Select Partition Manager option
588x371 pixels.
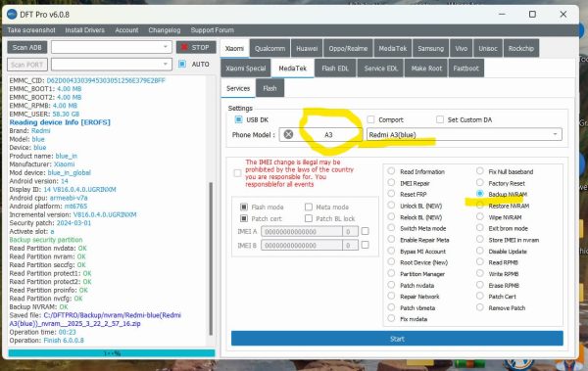(x=416, y=274)
